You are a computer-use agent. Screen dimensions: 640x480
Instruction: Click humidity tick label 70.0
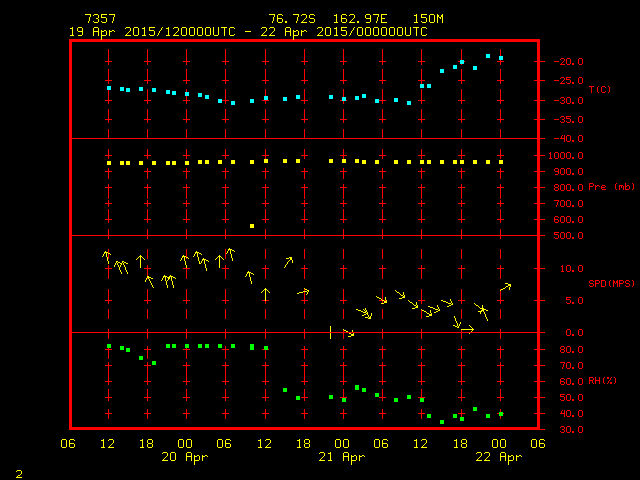pyautogui.click(x=571, y=366)
